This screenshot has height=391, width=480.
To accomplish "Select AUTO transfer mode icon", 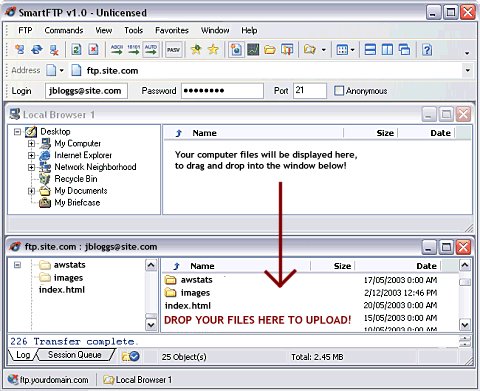I will [x=151, y=50].
